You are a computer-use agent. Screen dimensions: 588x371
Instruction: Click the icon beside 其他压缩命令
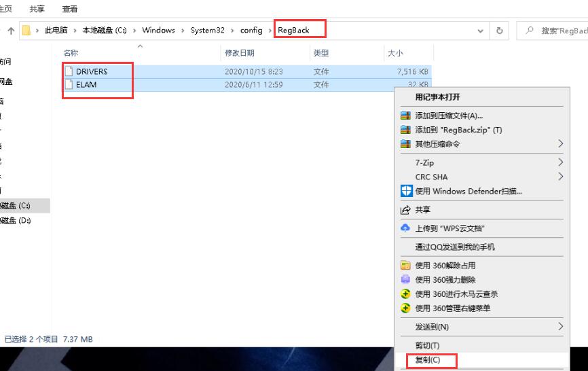(x=405, y=143)
